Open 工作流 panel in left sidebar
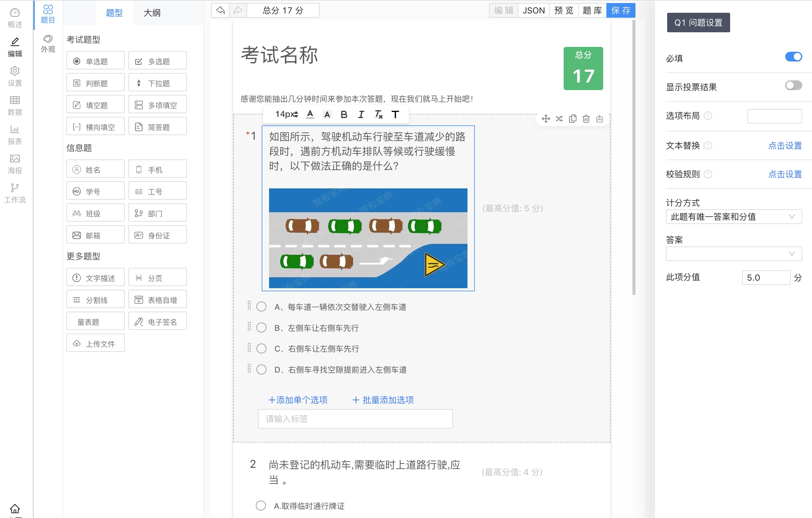 pos(15,193)
